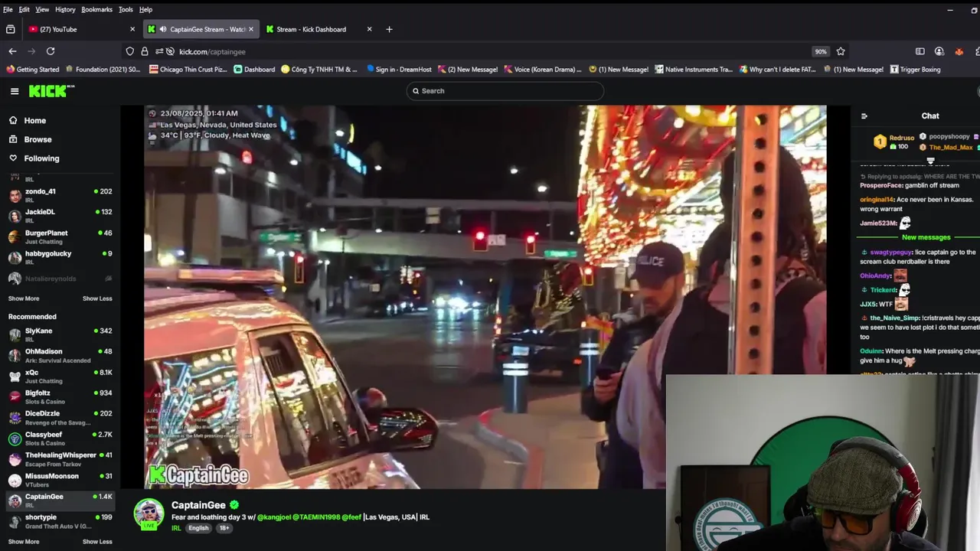The width and height of the screenshot is (980, 551).
Task: Open Firefox tab overview button
Action: [10, 29]
